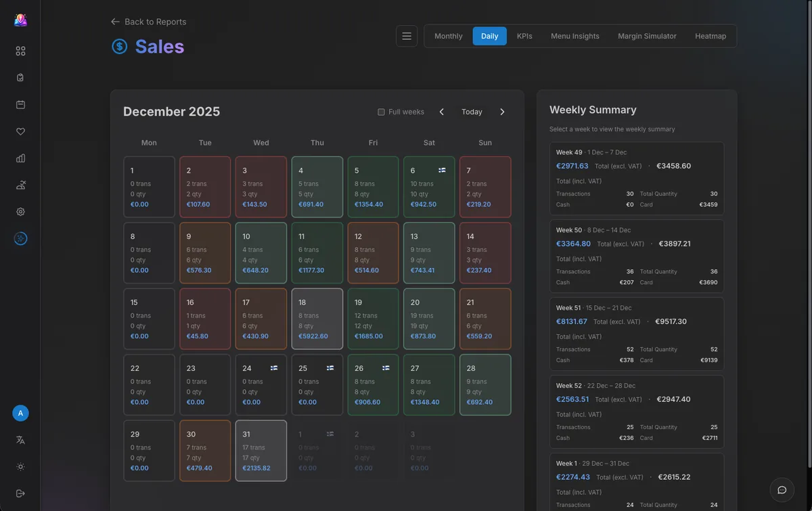Click the logout icon at sidebar bottom
812x511 pixels.
(x=20, y=493)
